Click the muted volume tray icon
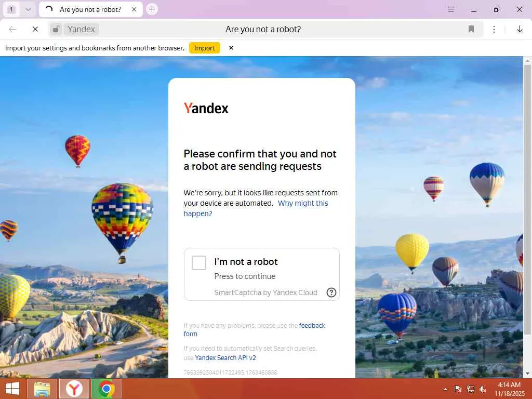 pyautogui.click(x=483, y=389)
